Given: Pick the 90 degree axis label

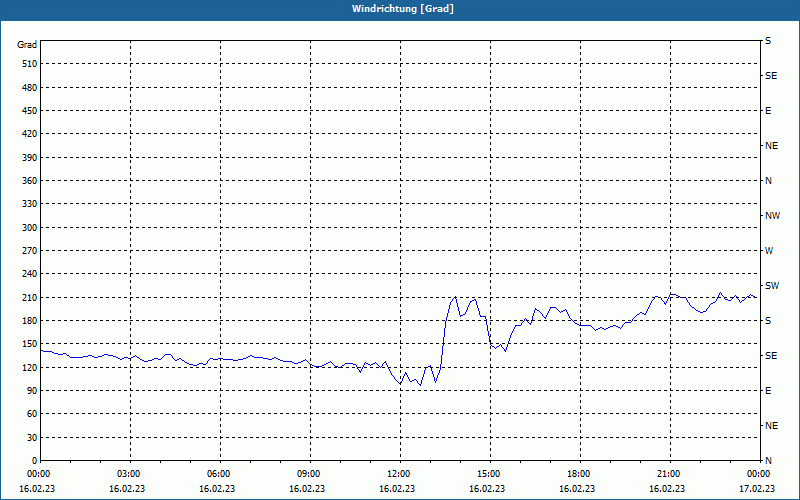Looking at the screenshot, I should (32, 390).
